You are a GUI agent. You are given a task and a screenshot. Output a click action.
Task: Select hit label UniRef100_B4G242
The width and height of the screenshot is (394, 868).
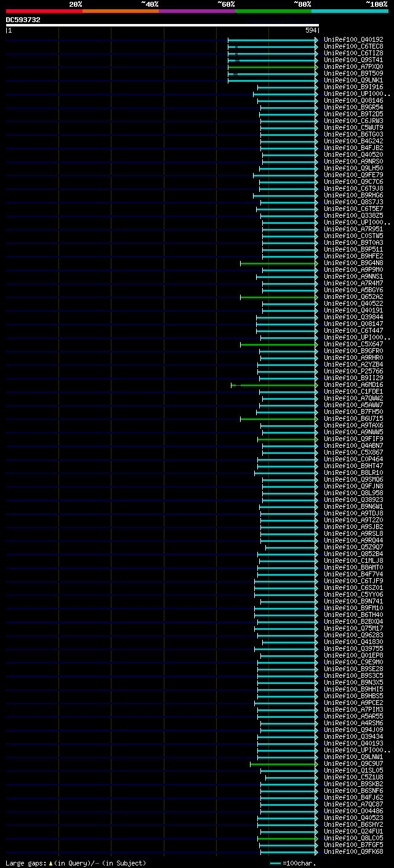click(353, 141)
